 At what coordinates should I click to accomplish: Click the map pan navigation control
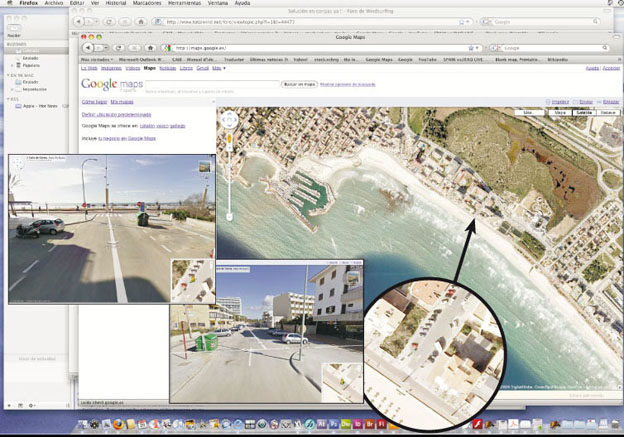229,119
